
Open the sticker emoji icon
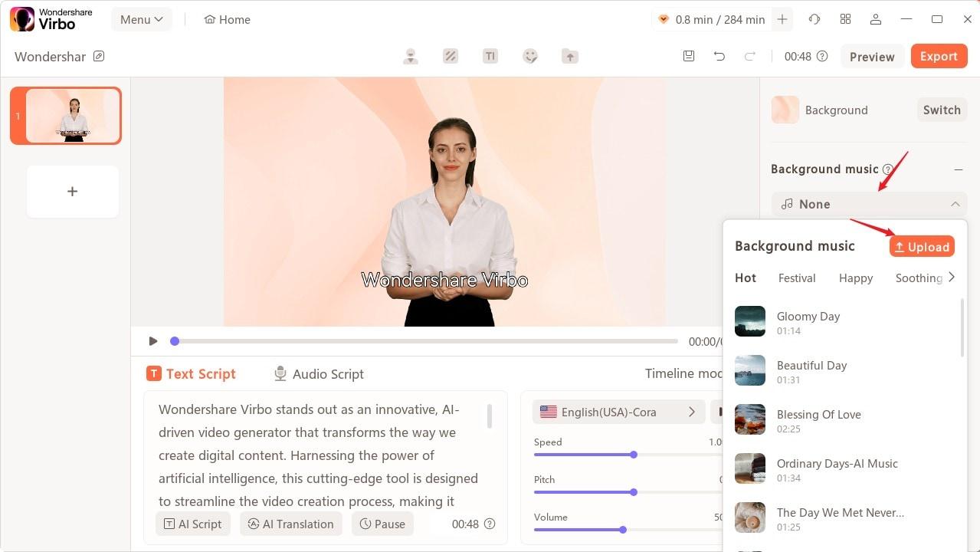530,56
